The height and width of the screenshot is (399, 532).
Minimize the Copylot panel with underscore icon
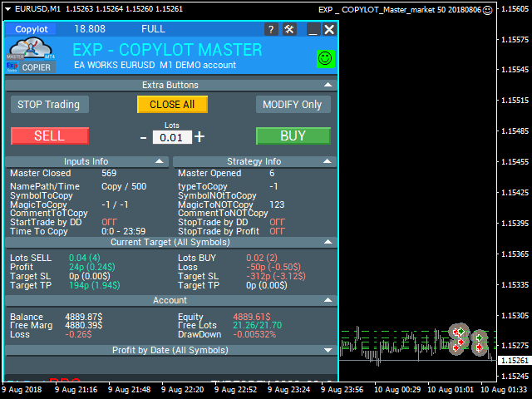313,29
